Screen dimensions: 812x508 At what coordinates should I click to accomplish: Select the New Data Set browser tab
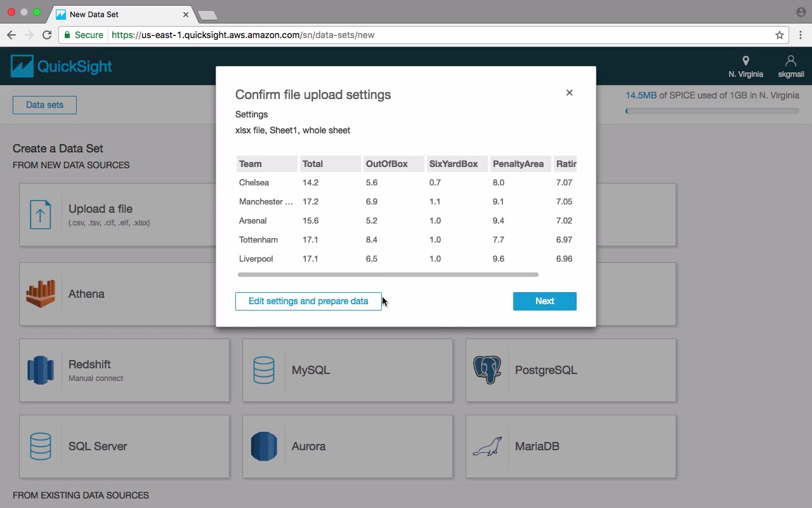[121, 14]
